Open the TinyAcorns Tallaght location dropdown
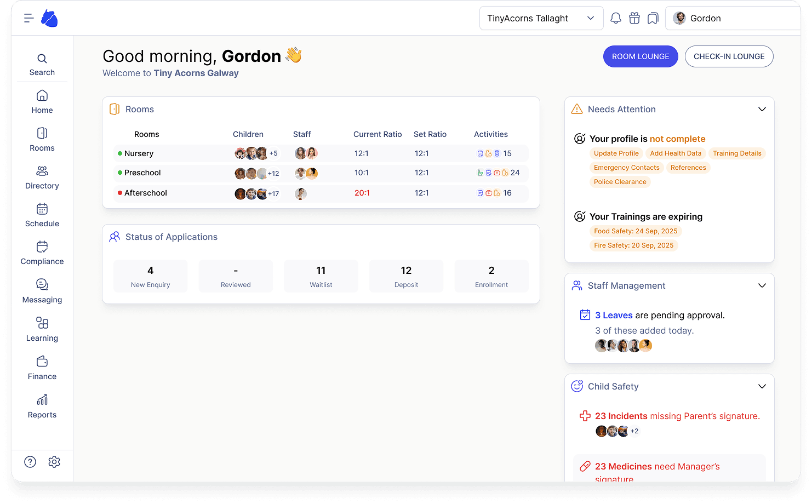The image size is (812, 504). click(x=541, y=18)
